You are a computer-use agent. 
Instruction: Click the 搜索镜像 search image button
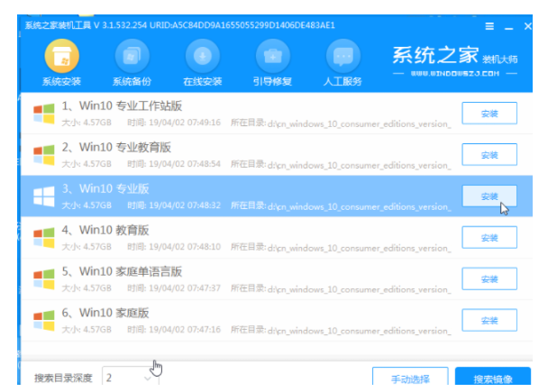tap(493, 377)
